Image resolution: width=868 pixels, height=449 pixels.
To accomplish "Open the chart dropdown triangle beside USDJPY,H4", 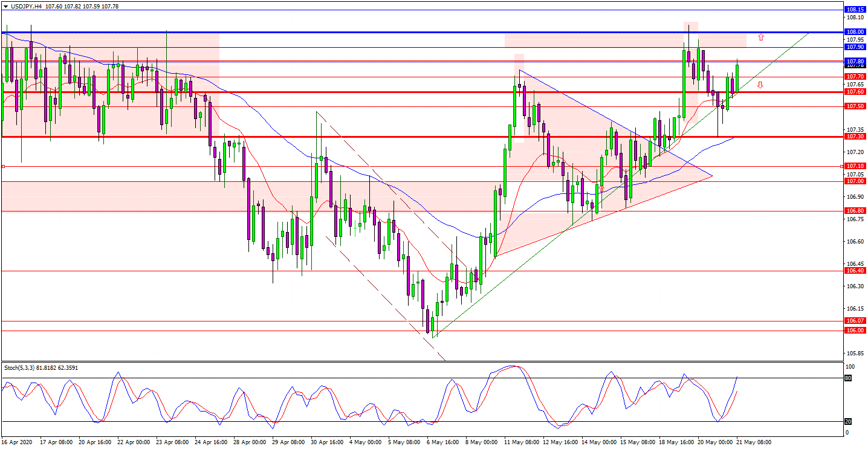I will click(5, 6).
